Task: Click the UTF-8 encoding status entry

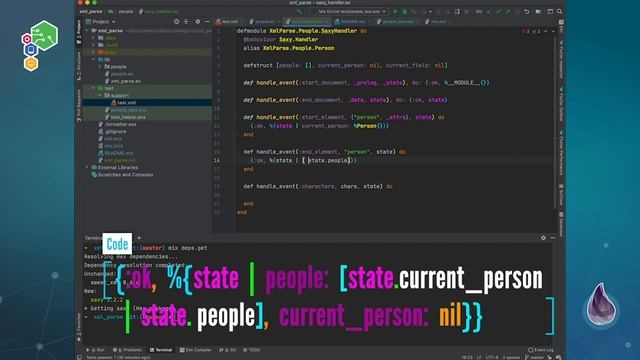Action: pos(491,357)
